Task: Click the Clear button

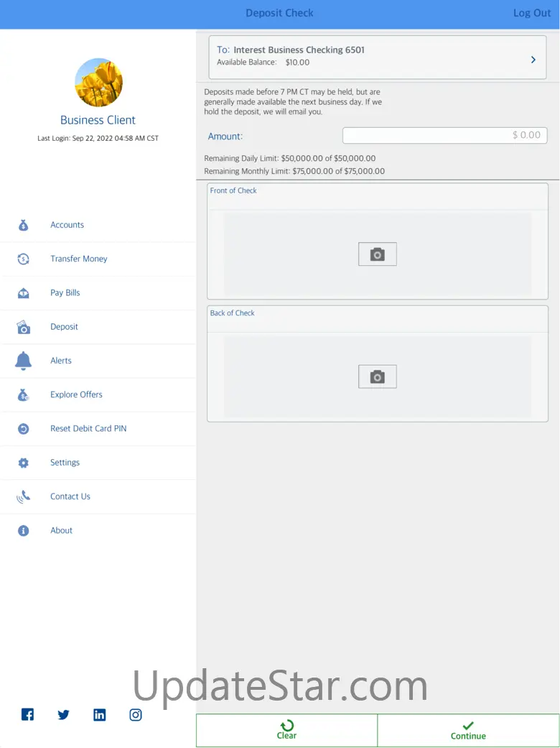Action: tap(286, 730)
